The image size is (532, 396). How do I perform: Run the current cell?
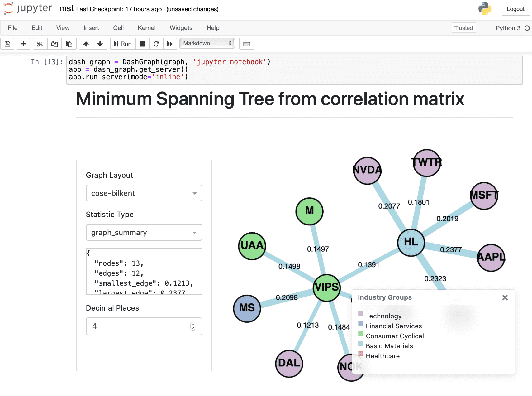pos(123,44)
